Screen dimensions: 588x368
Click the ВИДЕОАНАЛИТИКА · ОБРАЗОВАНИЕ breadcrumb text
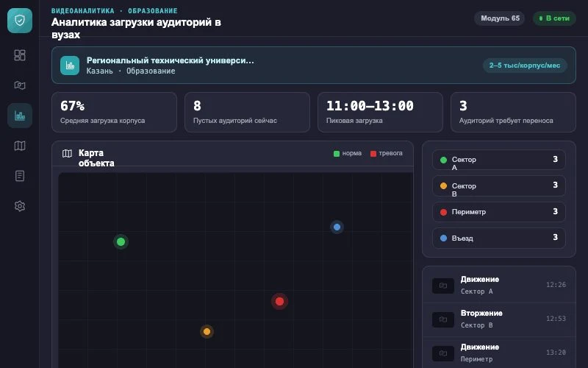(x=115, y=11)
